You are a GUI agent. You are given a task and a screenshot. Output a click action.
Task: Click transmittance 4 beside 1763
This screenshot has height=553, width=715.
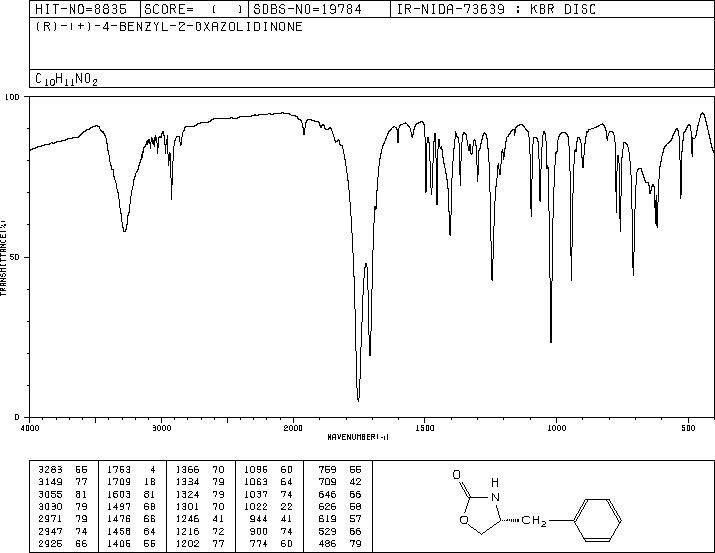pyautogui.click(x=153, y=469)
